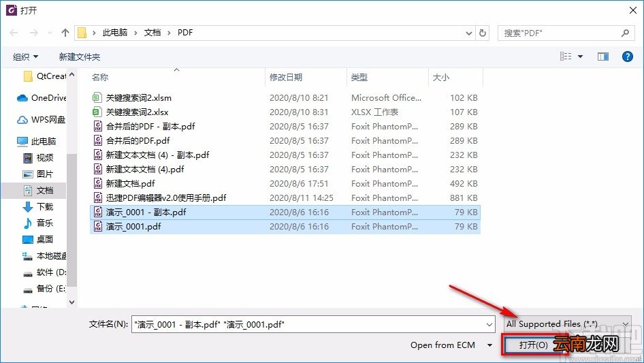Viewport: 644px width, 363px height.
Task: Sort files by 大小 column
Action: tap(440, 77)
